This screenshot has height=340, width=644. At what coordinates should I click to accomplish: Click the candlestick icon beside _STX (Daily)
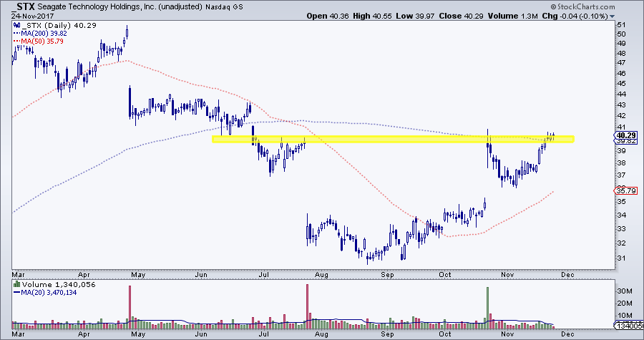point(17,26)
